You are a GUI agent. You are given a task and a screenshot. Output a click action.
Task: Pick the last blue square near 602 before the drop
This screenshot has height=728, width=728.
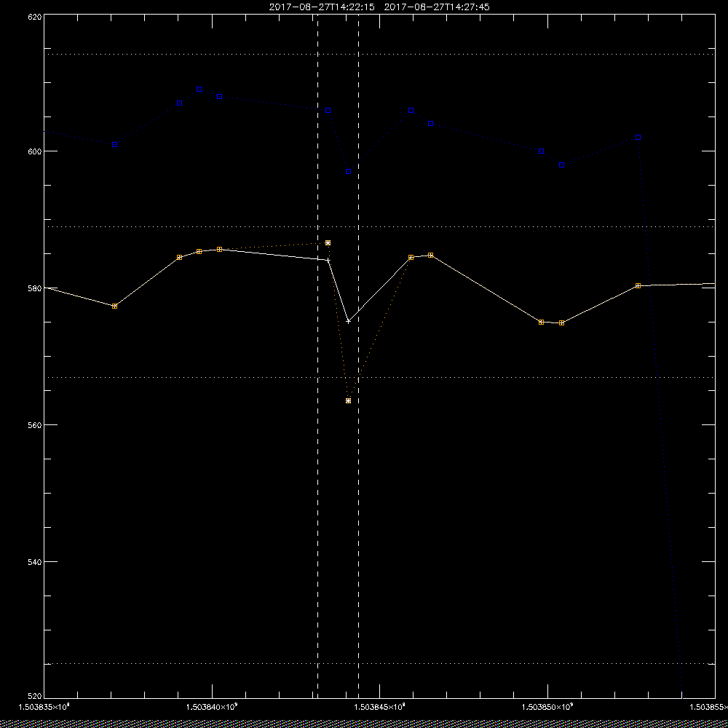tap(638, 138)
